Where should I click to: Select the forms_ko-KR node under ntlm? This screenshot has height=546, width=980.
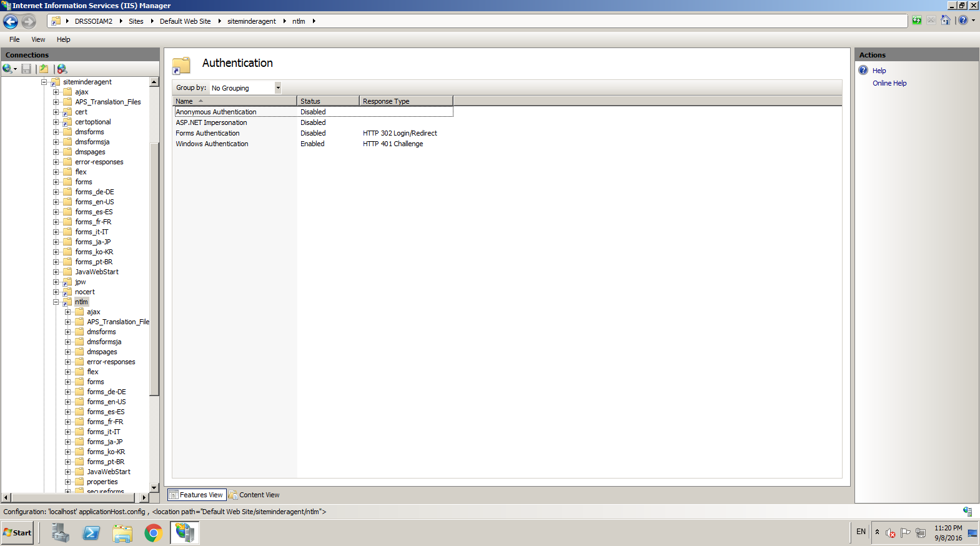106,452
